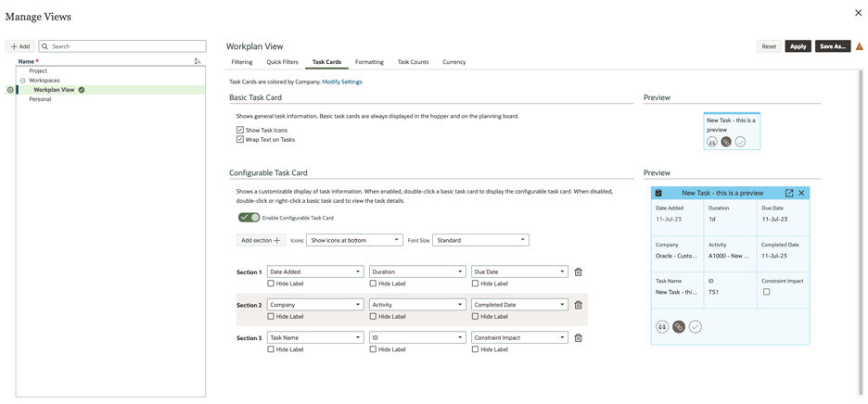Click the sort icon beside the Name header
This screenshot has width=868, height=404.
198,61
